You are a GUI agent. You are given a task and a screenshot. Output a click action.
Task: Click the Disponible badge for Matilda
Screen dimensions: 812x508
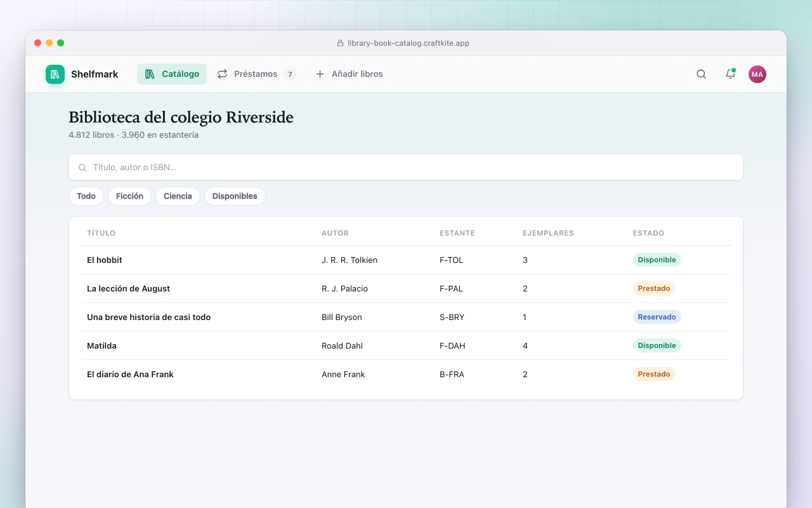pyautogui.click(x=657, y=345)
